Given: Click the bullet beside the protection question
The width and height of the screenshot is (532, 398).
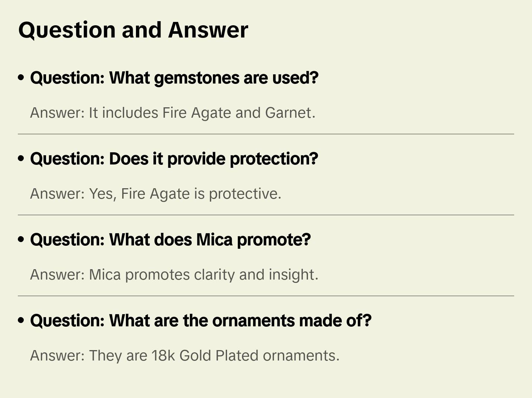Looking at the screenshot, I should click(x=21, y=159).
